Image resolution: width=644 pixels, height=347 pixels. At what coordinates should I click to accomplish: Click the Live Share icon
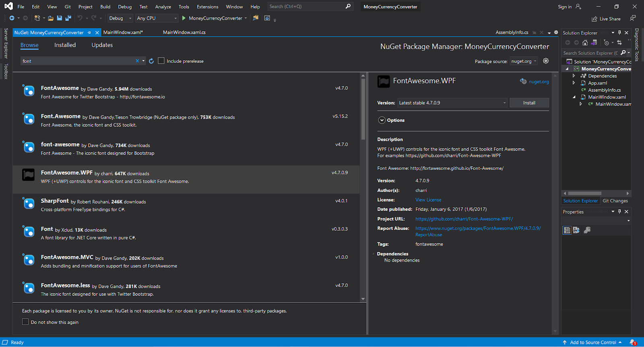tap(594, 19)
